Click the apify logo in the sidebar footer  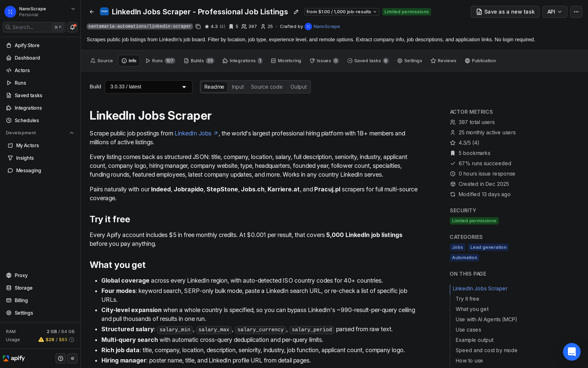[14, 358]
